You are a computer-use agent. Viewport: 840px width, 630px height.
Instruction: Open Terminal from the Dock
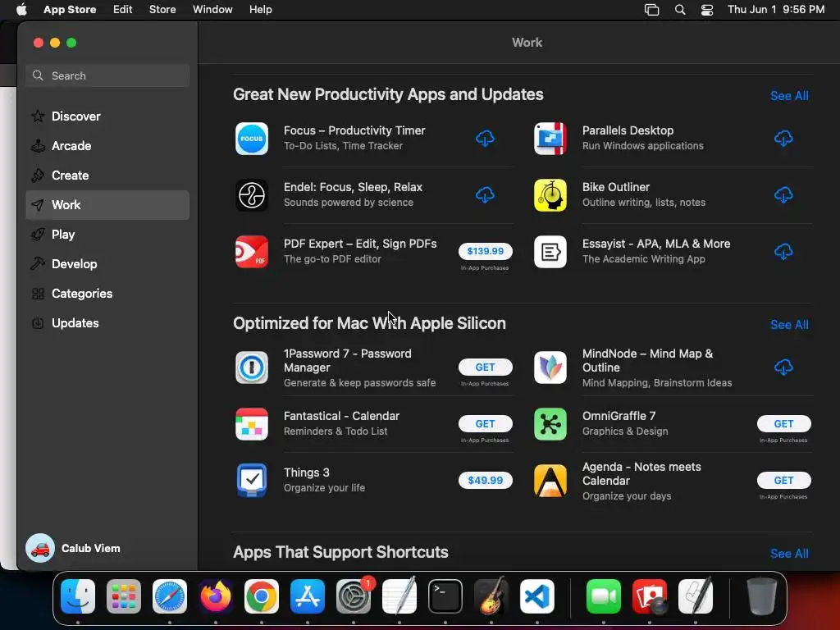click(445, 596)
